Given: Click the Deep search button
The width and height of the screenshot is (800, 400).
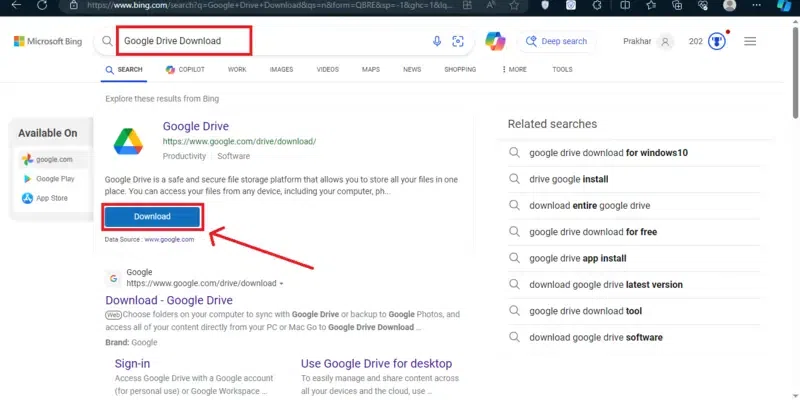Looking at the screenshot, I should tap(557, 41).
